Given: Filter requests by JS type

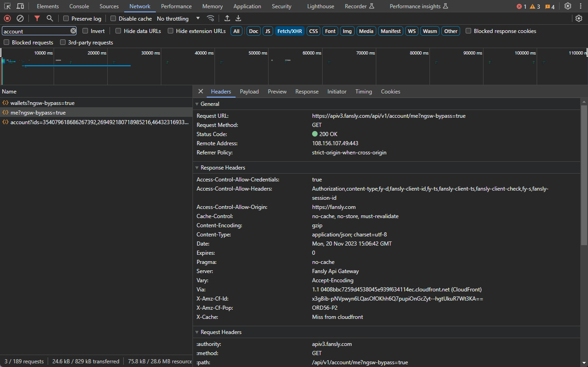Looking at the screenshot, I should (x=268, y=31).
